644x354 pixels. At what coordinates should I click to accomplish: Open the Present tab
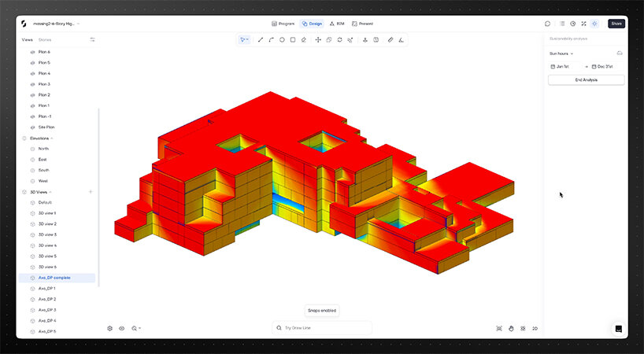coord(362,24)
